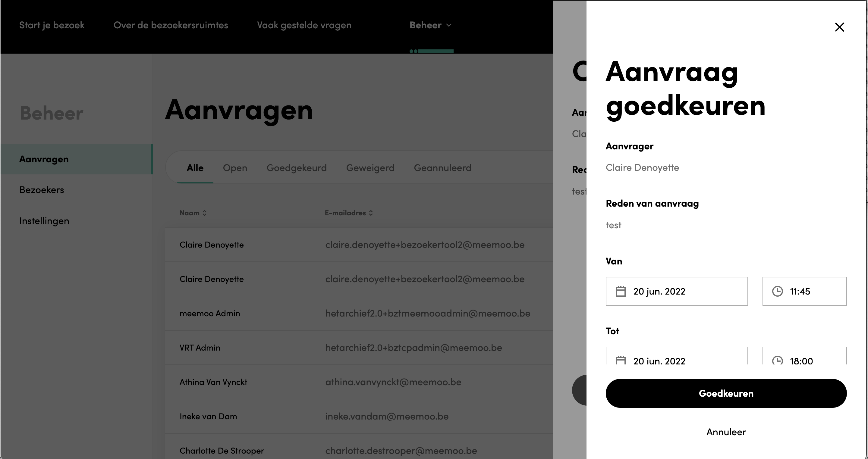This screenshot has width=868, height=459.
Task: Open Start je bezoek in navigation
Action: point(52,25)
